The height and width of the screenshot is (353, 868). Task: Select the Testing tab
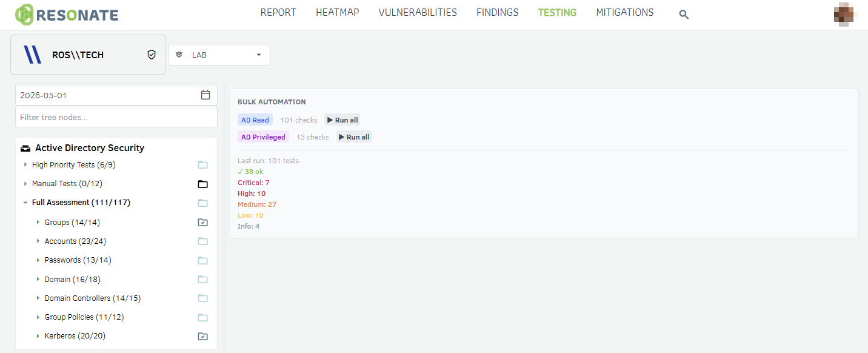click(x=557, y=12)
